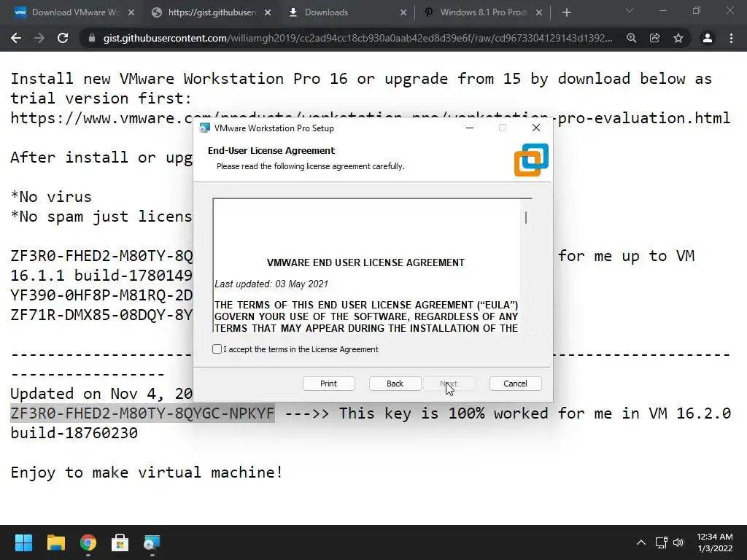This screenshot has height=560, width=747.
Task: Open a new browser tab
Action: 566,12
